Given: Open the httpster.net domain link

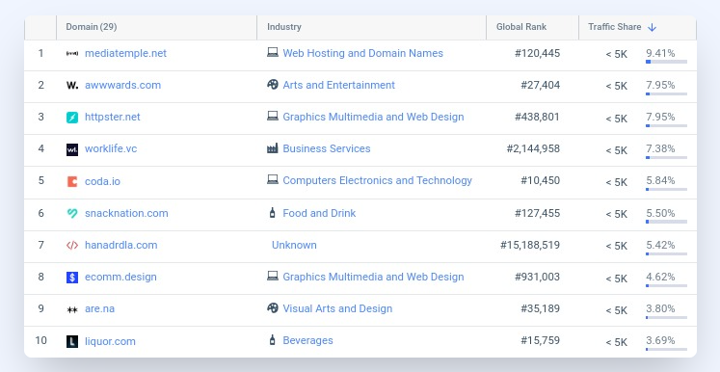Looking at the screenshot, I should (x=112, y=117).
